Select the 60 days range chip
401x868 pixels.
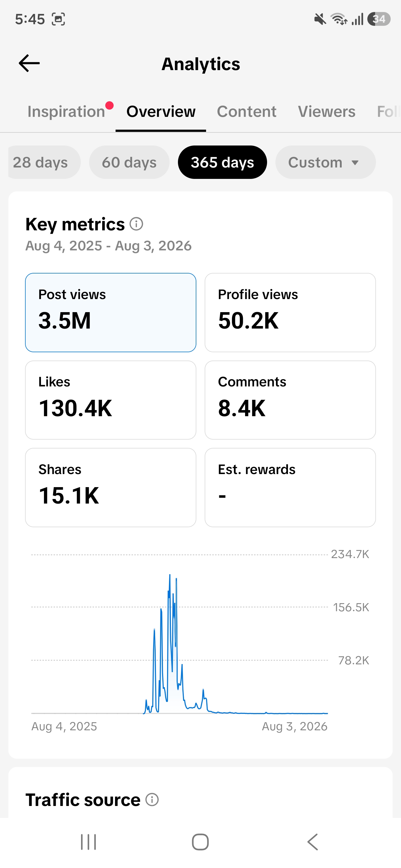(129, 162)
